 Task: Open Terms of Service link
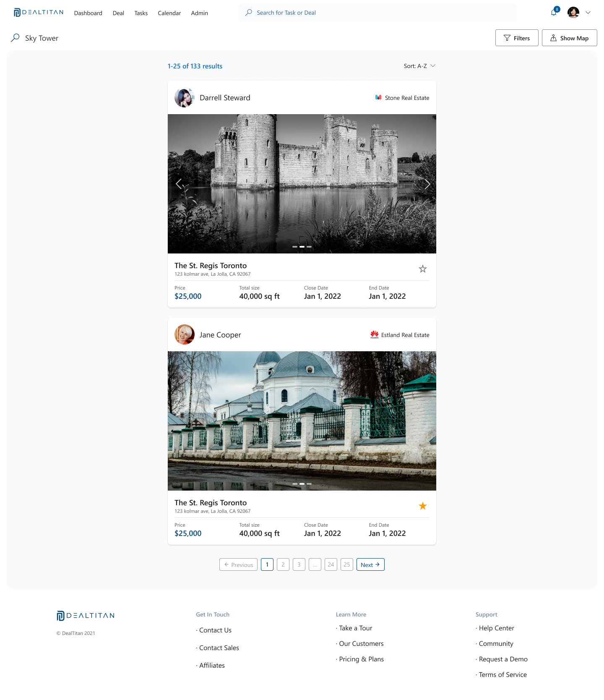click(502, 675)
